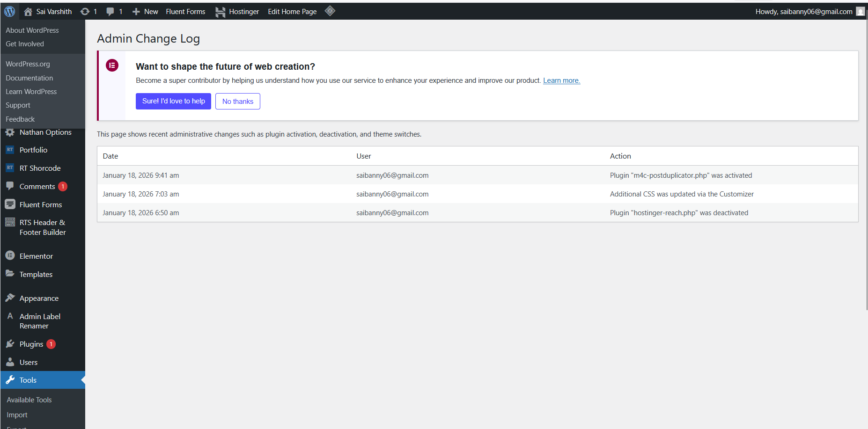Open Elementor from the sidebar menu

pyautogui.click(x=36, y=256)
